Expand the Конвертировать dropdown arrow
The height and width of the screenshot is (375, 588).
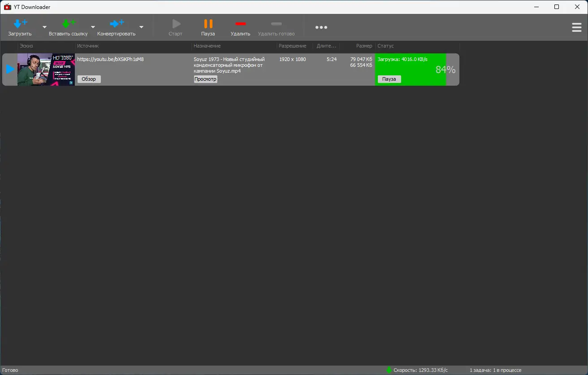click(x=141, y=27)
